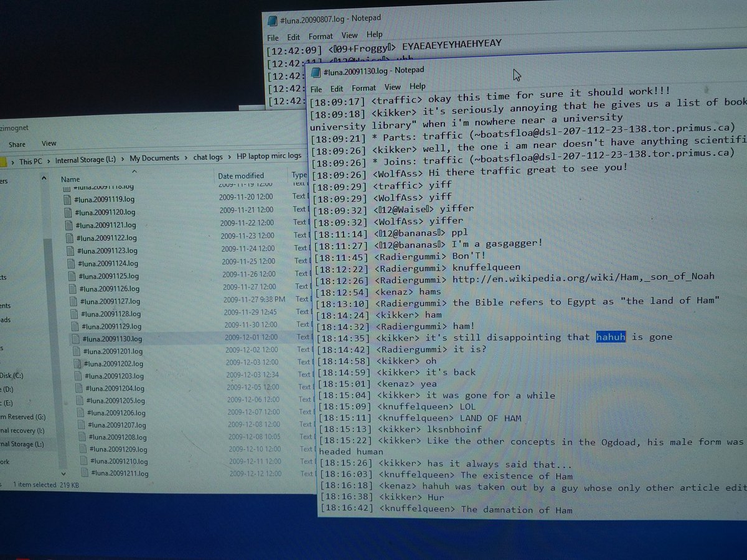
Task: Click the sort arrow above the Name column
Action: (133, 171)
